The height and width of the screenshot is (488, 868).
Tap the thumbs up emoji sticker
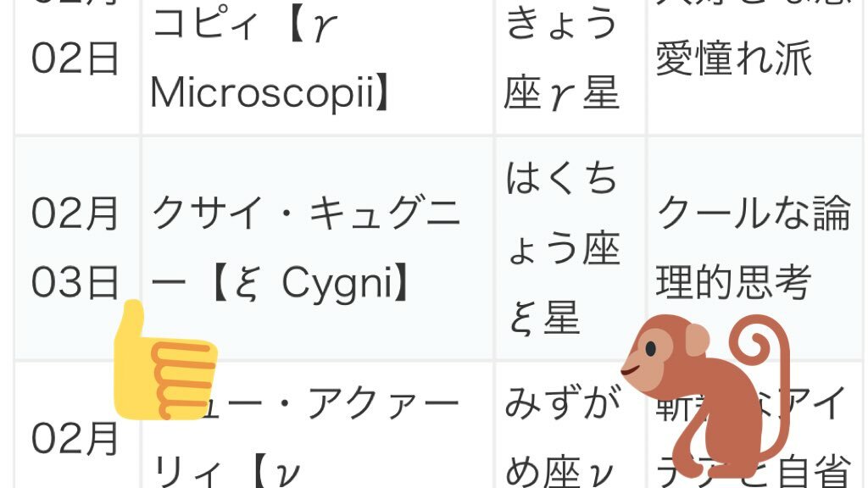[x=165, y=360]
